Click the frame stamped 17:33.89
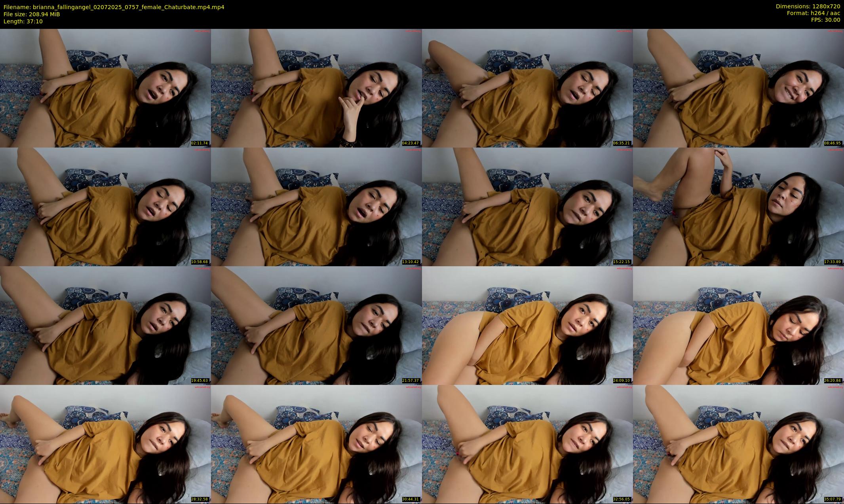This screenshot has height=504, width=844. click(738, 207)
